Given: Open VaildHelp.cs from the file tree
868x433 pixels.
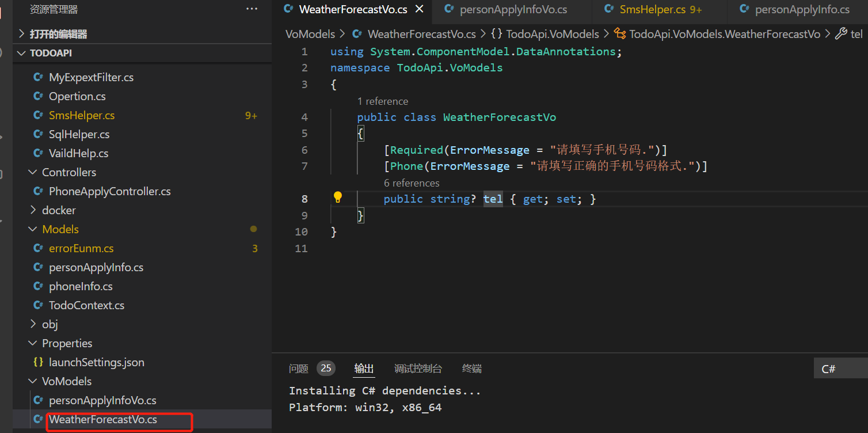Looking at the screenshot, I should pyautogui.click(x=78, y=153).
